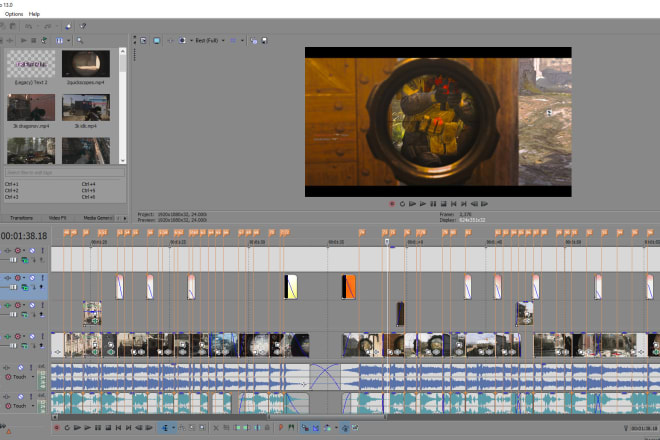Click the interactive tutorials icon in top toolbar
The image size is (660, 440).
68,26
